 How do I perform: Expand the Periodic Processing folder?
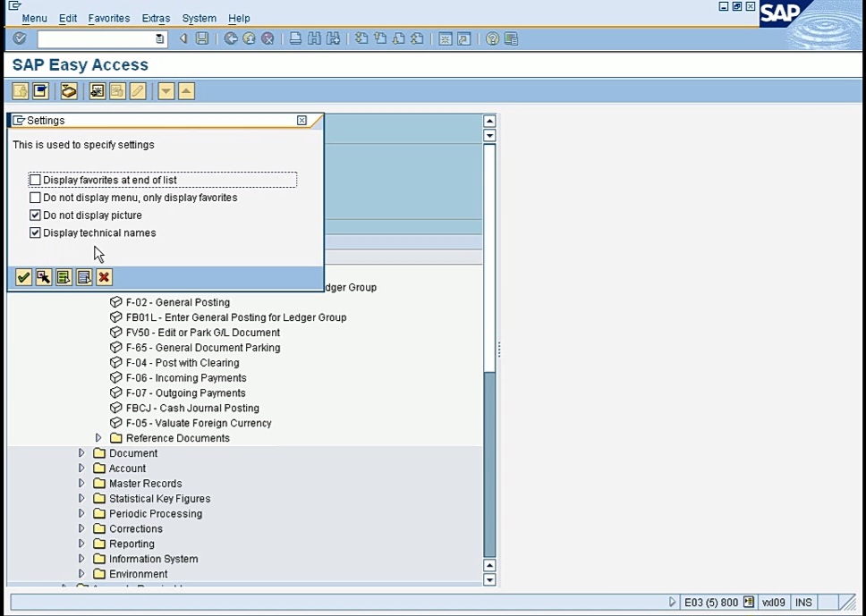click(x=81, y=513)
